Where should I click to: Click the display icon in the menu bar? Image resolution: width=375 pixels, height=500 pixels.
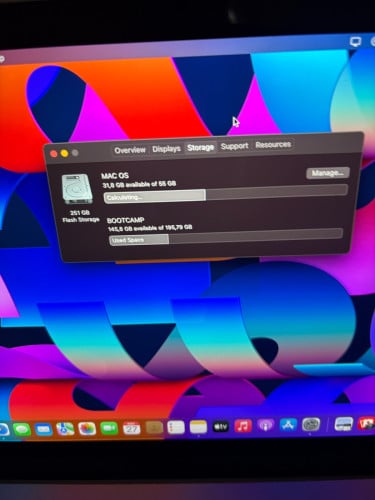(x=355, y=42)
